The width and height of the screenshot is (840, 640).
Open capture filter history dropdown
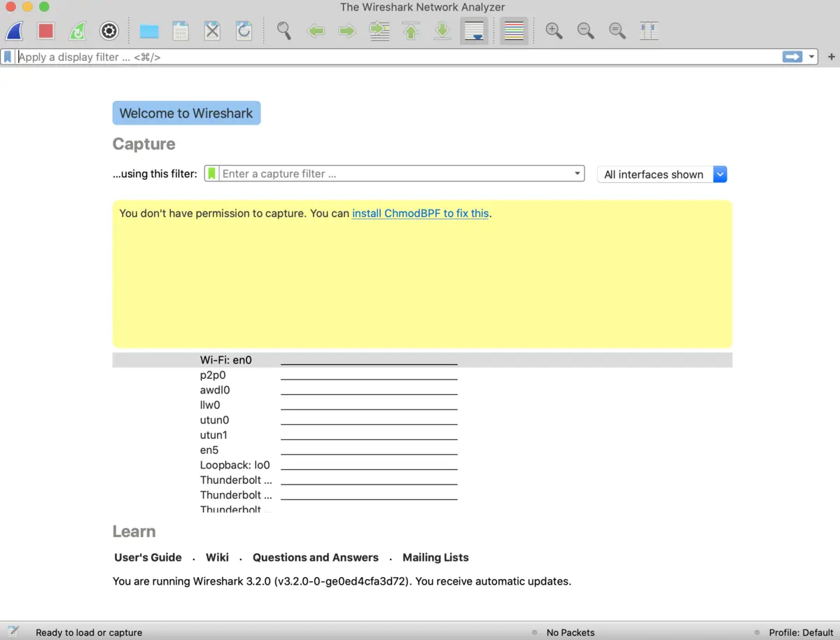pyautogui.click(x=577, y=174)
